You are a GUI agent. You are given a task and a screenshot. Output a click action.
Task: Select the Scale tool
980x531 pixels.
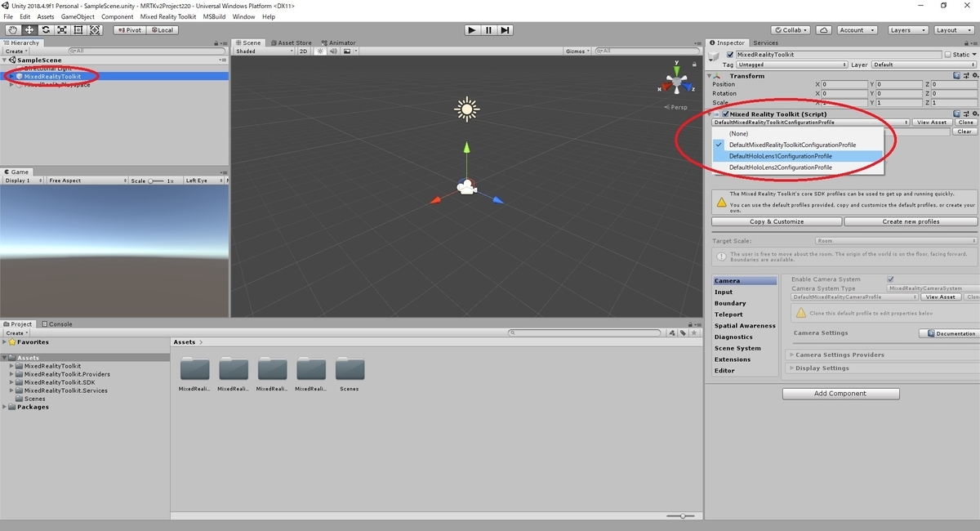coord(62,30)
